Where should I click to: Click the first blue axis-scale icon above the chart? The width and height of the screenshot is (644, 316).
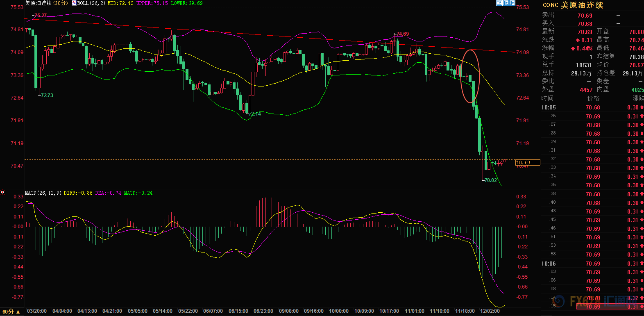point(499,3)
